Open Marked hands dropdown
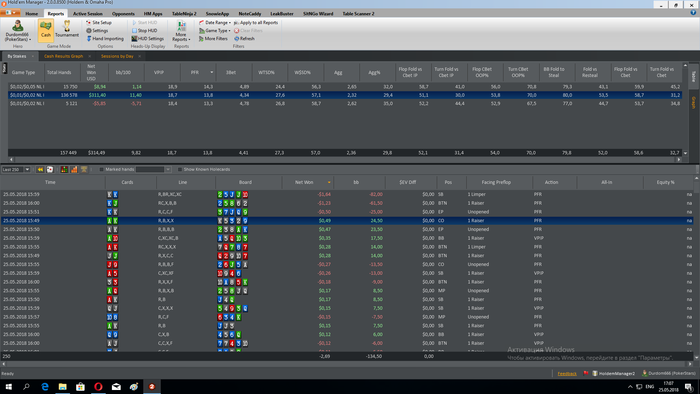The image size is (700, 394). click(x=168, y=170)
